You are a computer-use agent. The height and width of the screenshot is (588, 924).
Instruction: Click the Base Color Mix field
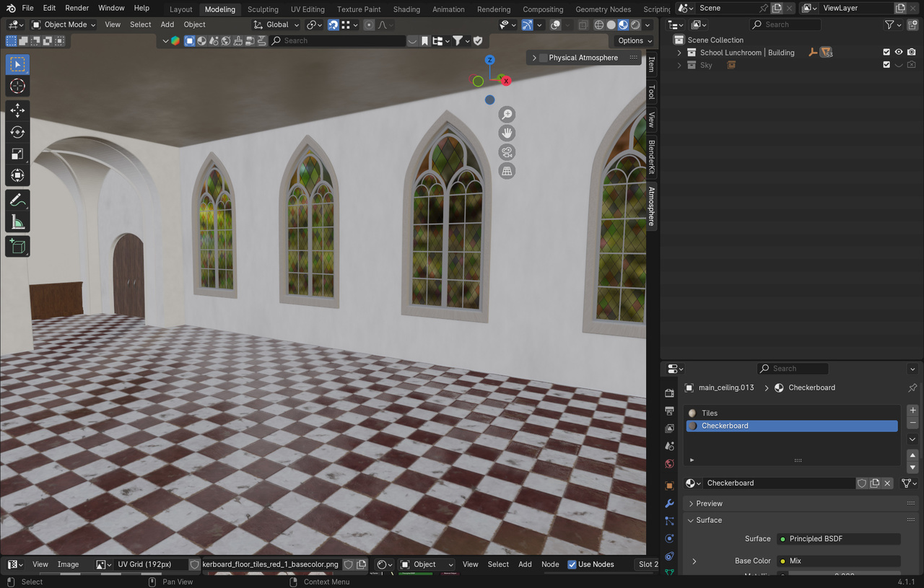(x=838, y=561)
